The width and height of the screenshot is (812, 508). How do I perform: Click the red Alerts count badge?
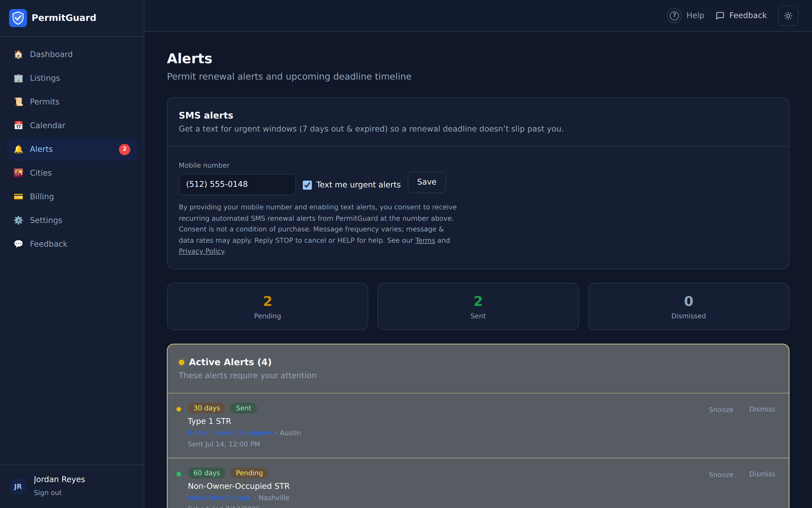[x=125, y=149]
